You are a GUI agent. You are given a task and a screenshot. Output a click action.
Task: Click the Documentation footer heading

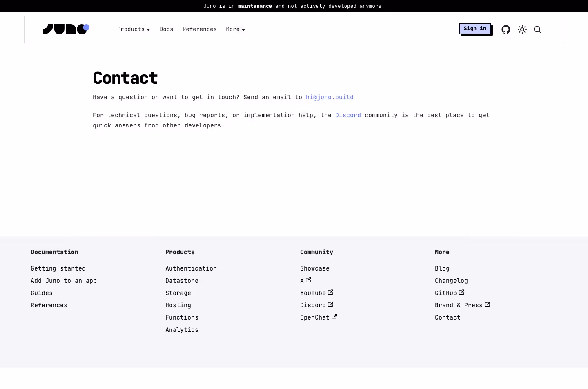tap(54, 252)
